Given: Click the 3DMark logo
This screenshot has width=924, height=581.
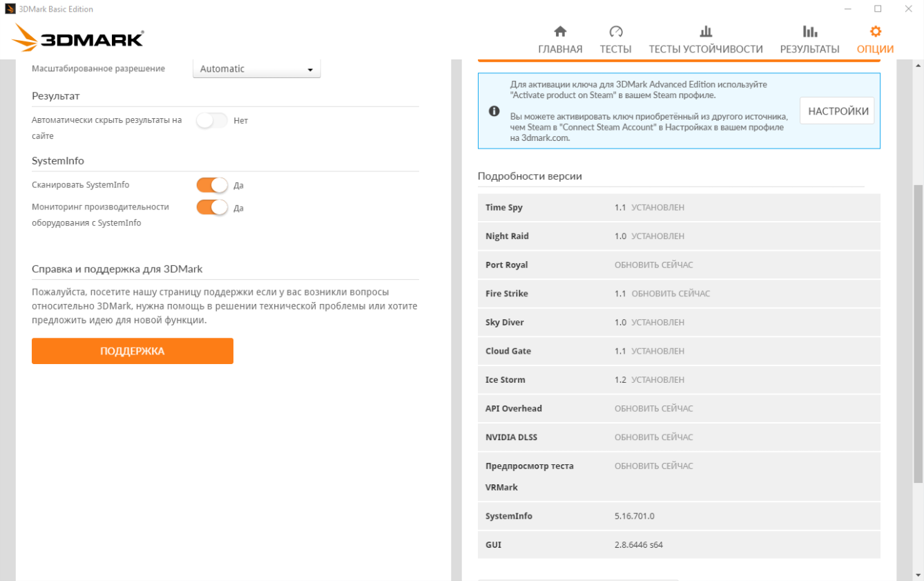Looking at the screenshot, I should click(x=77, y=39).
